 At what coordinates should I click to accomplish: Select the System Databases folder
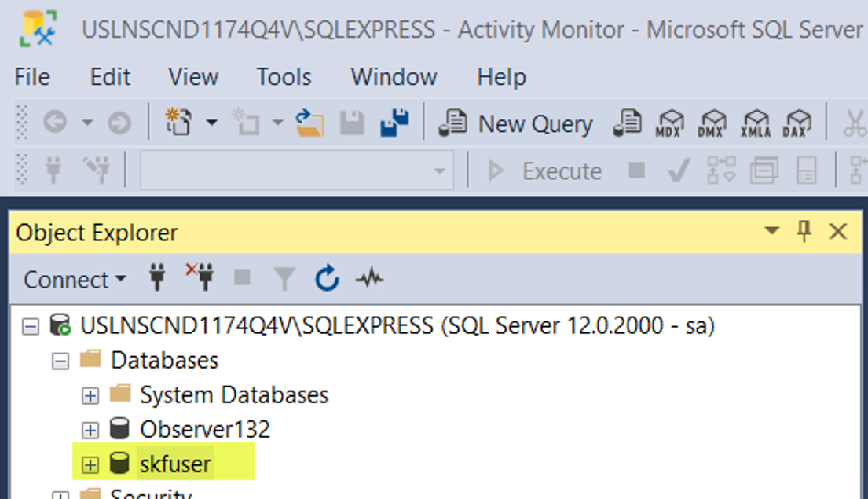(x=234, y=395)
